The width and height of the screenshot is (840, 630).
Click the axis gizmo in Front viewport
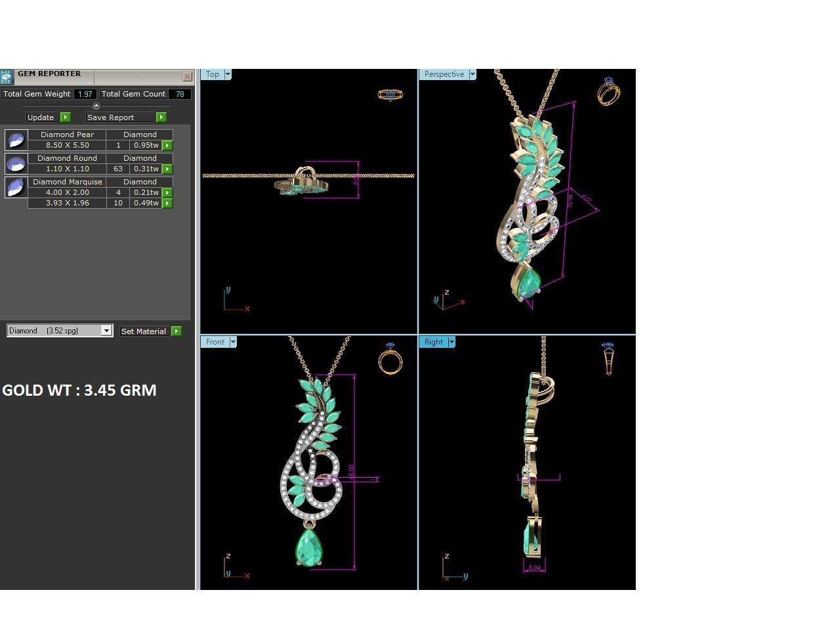point(236,567)
